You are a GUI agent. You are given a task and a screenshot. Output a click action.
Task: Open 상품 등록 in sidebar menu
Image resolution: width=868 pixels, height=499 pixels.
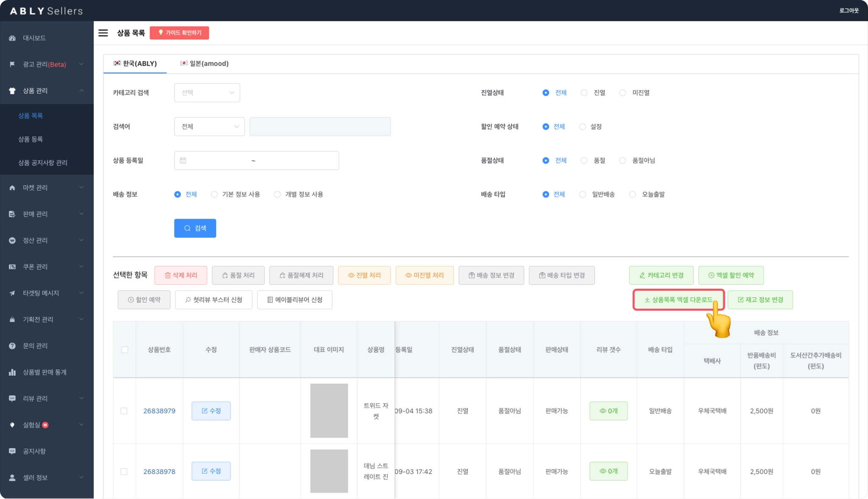coord(31,139)
